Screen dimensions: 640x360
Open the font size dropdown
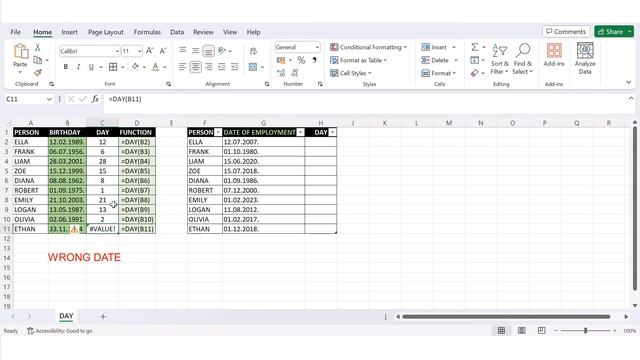click(x=140, y=51)
